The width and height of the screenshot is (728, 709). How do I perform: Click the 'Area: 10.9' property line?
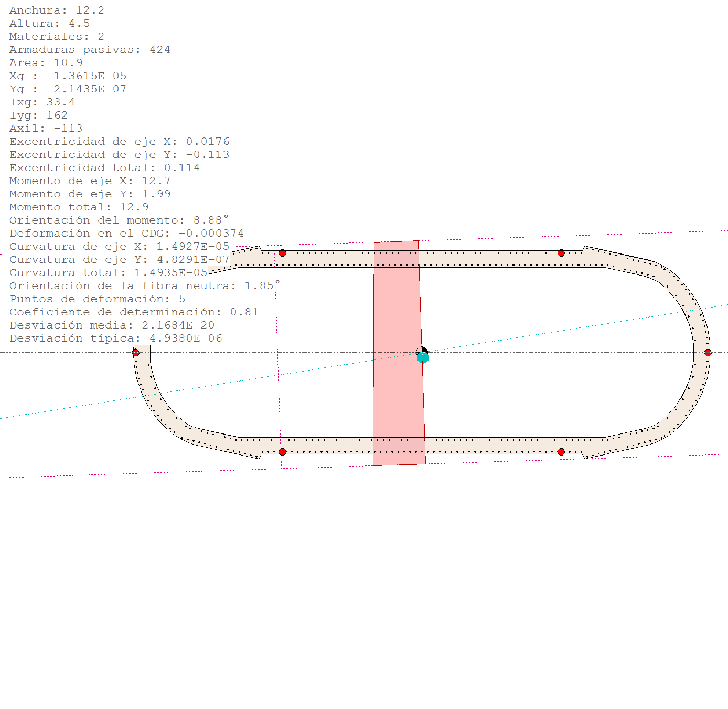click(x=46, y=63)
